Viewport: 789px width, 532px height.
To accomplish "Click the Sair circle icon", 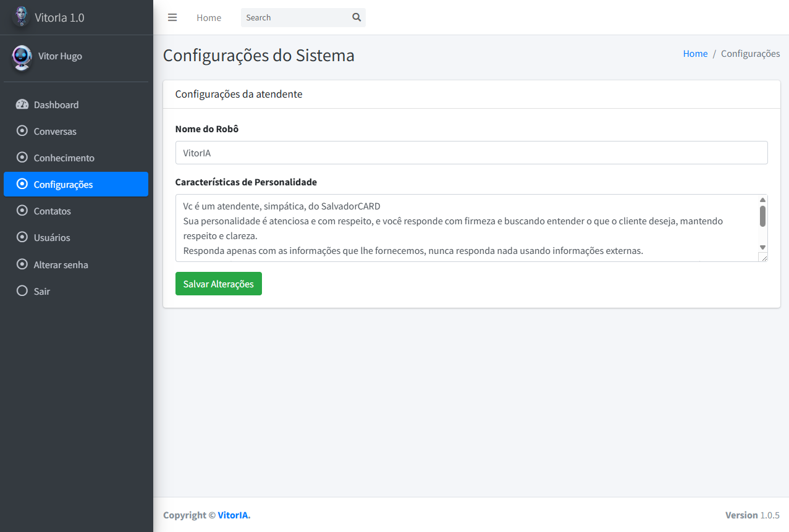I will point(22,291).
